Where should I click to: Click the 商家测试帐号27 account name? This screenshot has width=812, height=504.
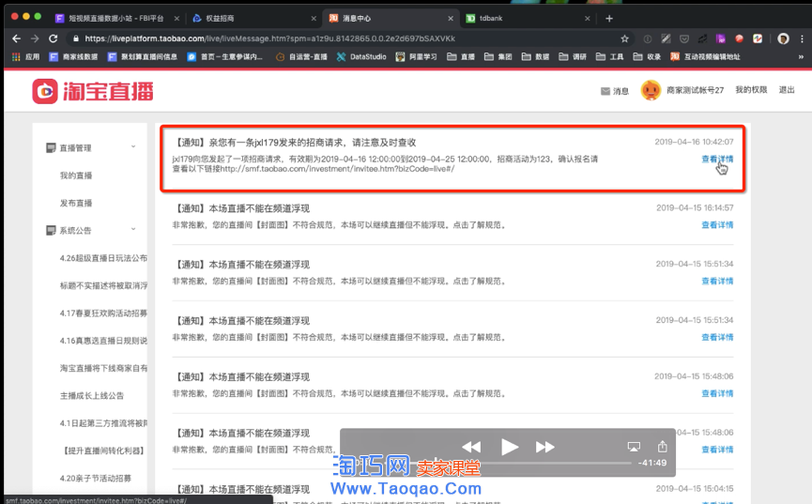pyautogui.click(x=695, y=90)
